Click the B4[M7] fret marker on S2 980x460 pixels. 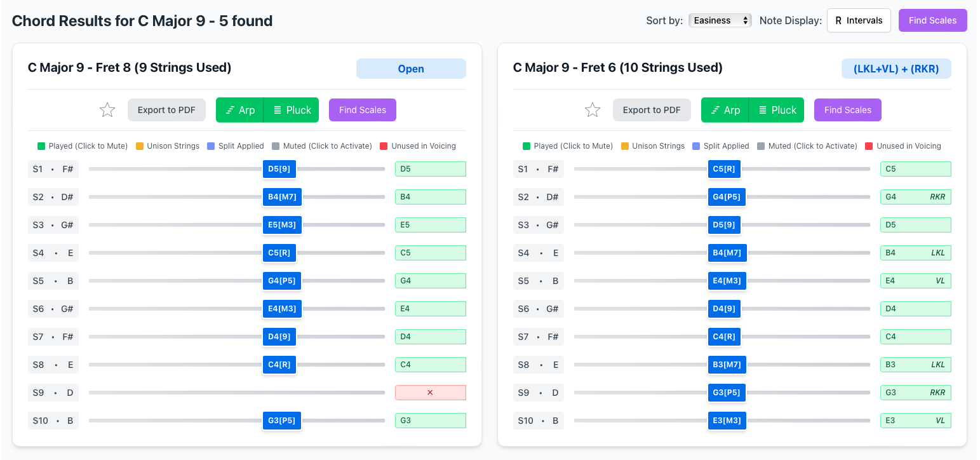[x=282, y=197]
